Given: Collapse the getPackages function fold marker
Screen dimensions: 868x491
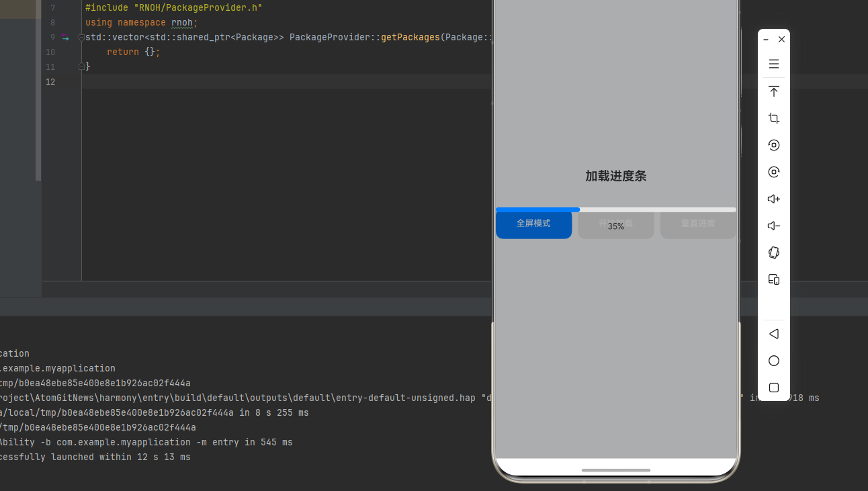Looking at the screenshot, I should pyautogui.click(x=81, y=38).
